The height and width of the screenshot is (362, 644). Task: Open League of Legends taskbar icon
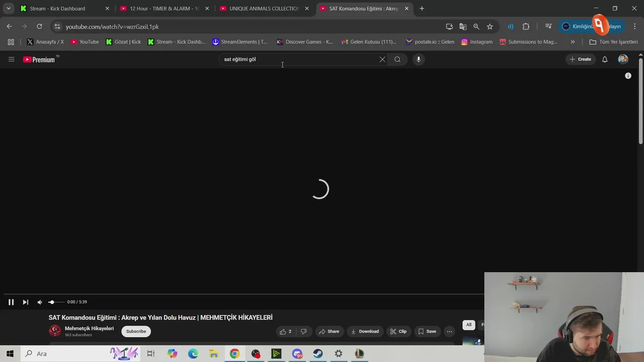[x=359, y=354]
